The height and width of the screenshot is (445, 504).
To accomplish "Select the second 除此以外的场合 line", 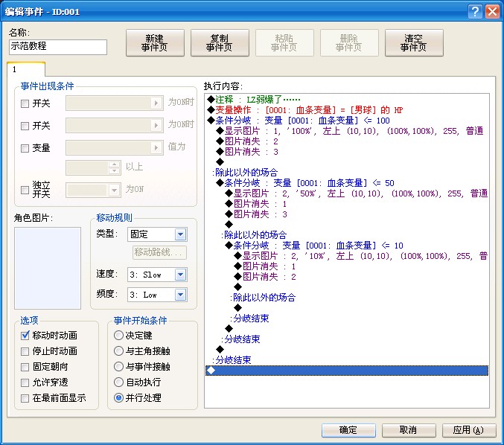I will (346, 235).
